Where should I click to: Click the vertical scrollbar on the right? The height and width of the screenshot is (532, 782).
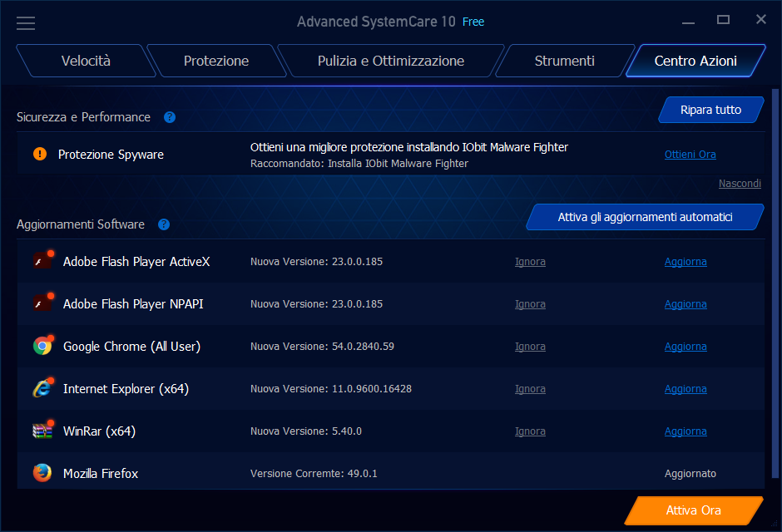click(775, 283)
